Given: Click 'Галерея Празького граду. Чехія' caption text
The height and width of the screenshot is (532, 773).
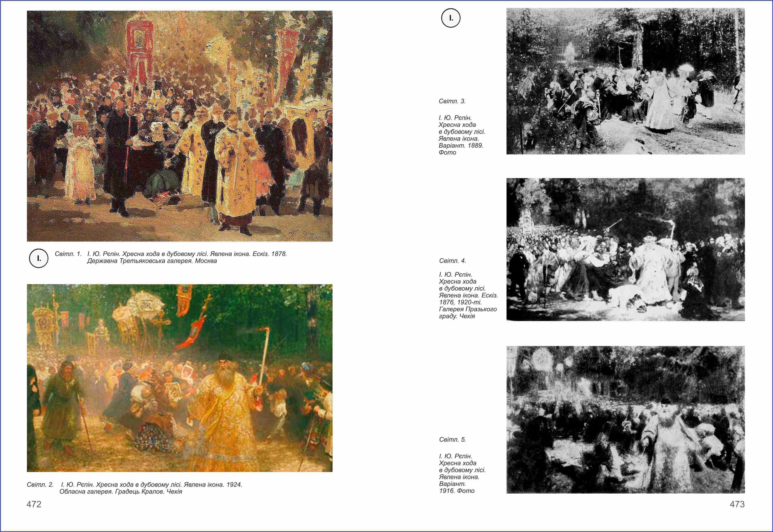Looking at the screenshot, I should [468, 309].
